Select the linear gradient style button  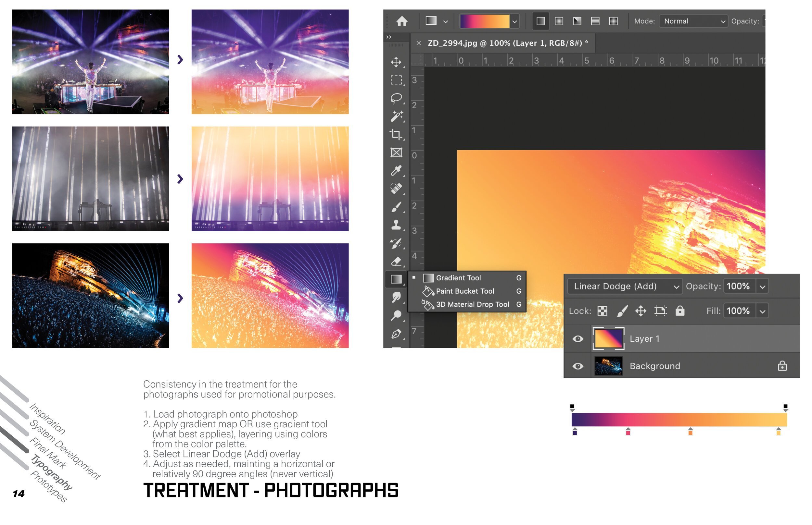click(541, 21)
